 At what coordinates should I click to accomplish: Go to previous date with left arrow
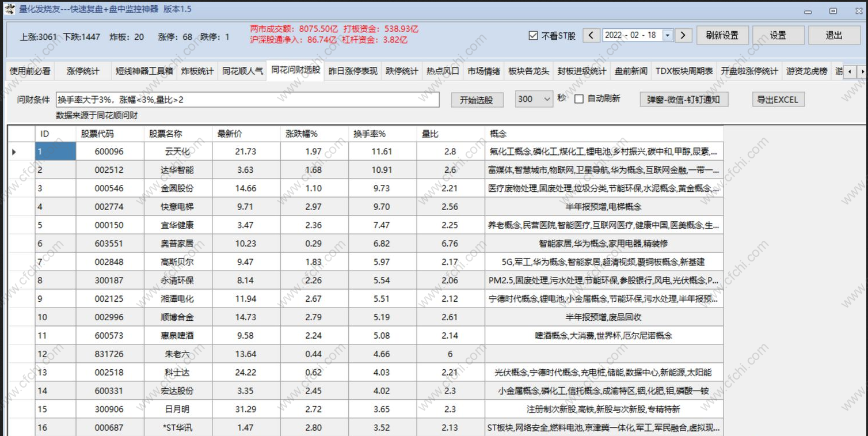pyautogui.click(x=591, y=35)
